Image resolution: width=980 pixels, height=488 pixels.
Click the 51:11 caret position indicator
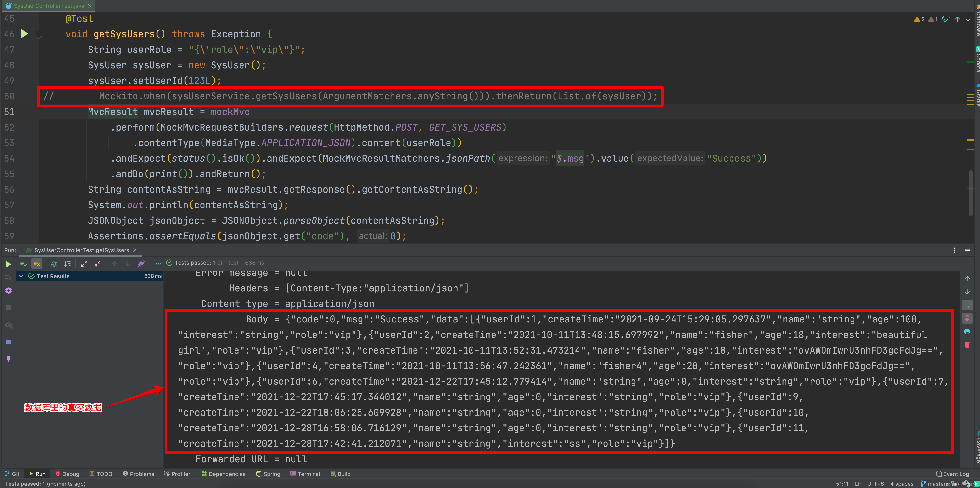[842, 483]
